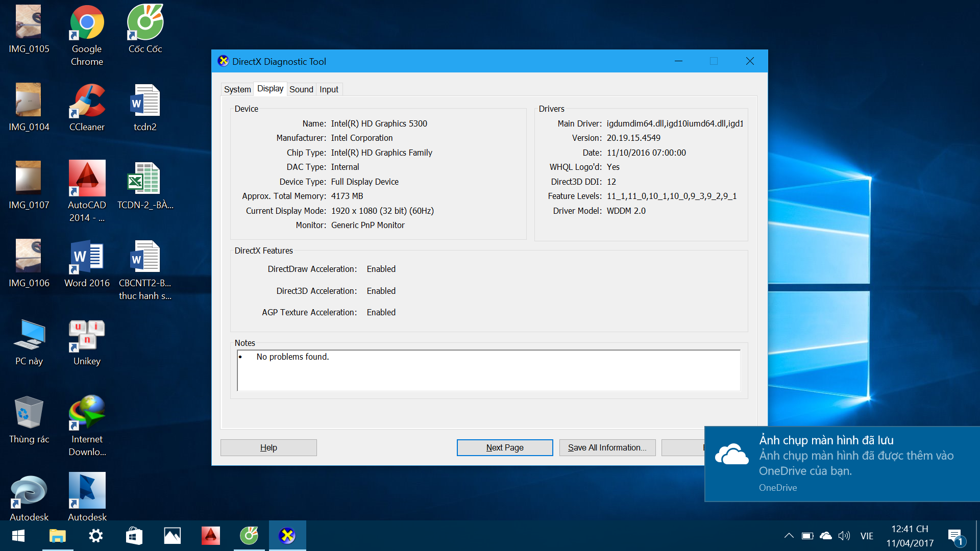Click the Settings gear in the taskbar

pos(96,536)
